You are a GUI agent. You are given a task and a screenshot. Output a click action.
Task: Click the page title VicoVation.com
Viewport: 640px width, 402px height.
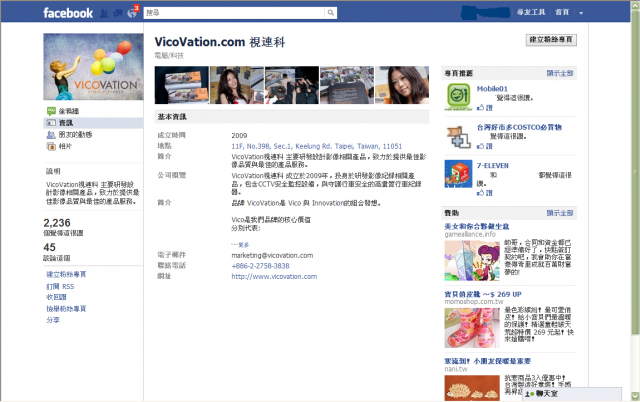click(220, 42)
